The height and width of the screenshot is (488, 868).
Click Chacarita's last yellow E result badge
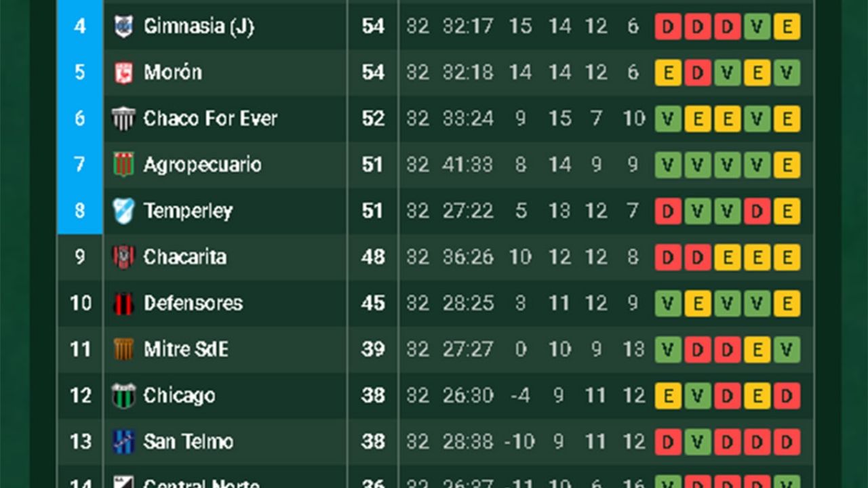[787, 257]
